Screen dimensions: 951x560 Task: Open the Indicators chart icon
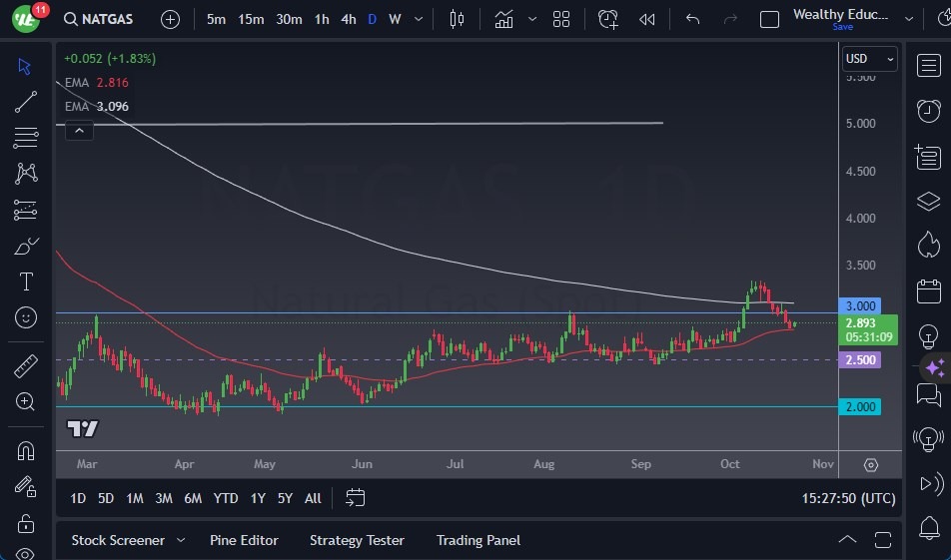(504, 19)
